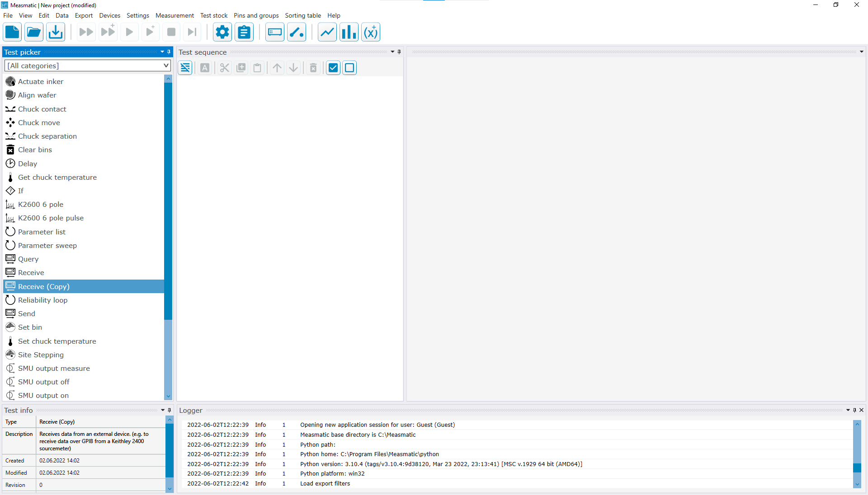Image resolution: width=868 pixels, height=495 pixels.
Task: Click the sequence list format icon
Action: (185, 68)
